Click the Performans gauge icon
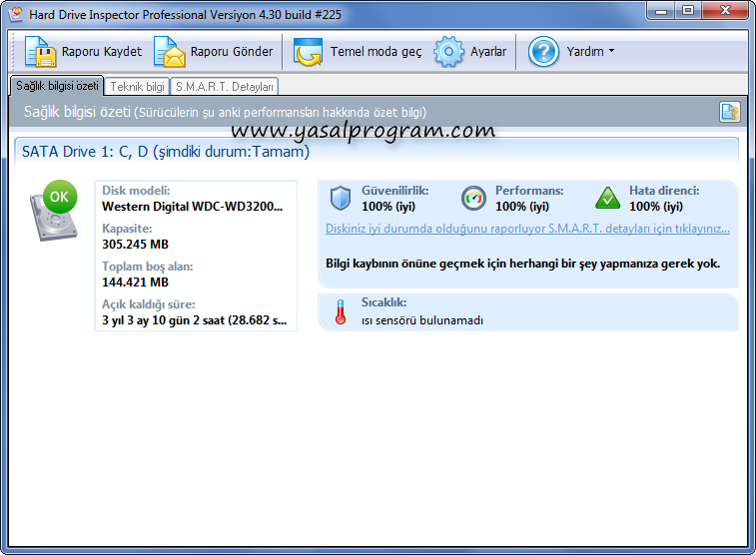 click(473, 198)
